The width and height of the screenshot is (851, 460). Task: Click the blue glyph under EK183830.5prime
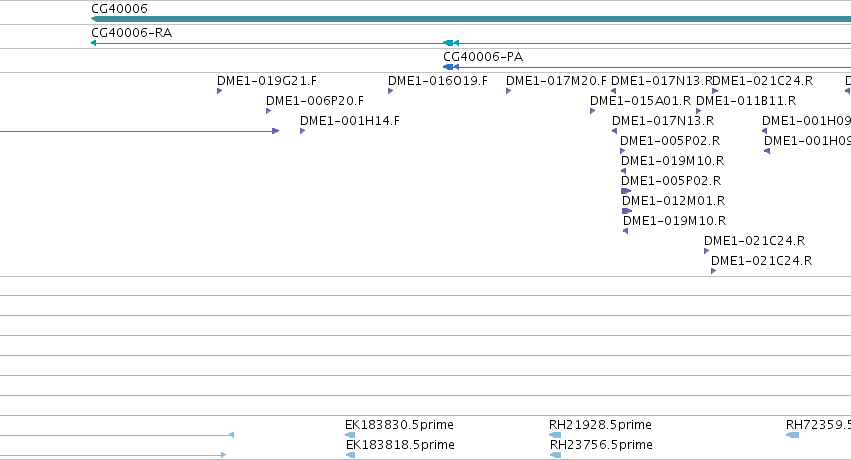click(x=350, y=435)
